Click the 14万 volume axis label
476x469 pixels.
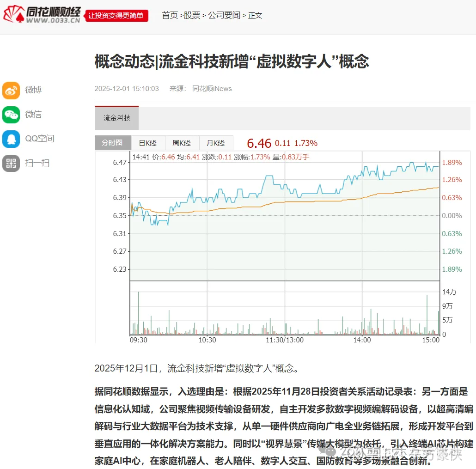coord(449,292)
